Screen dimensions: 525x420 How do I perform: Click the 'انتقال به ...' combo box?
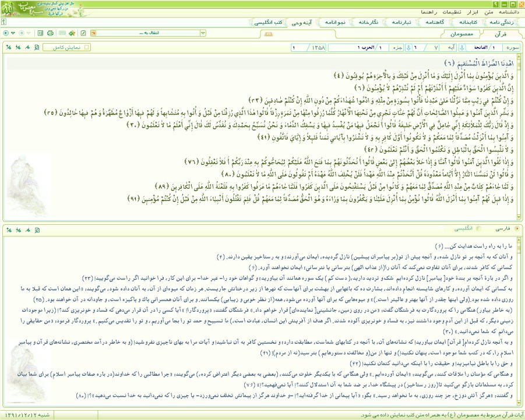(x=148, y=33)
